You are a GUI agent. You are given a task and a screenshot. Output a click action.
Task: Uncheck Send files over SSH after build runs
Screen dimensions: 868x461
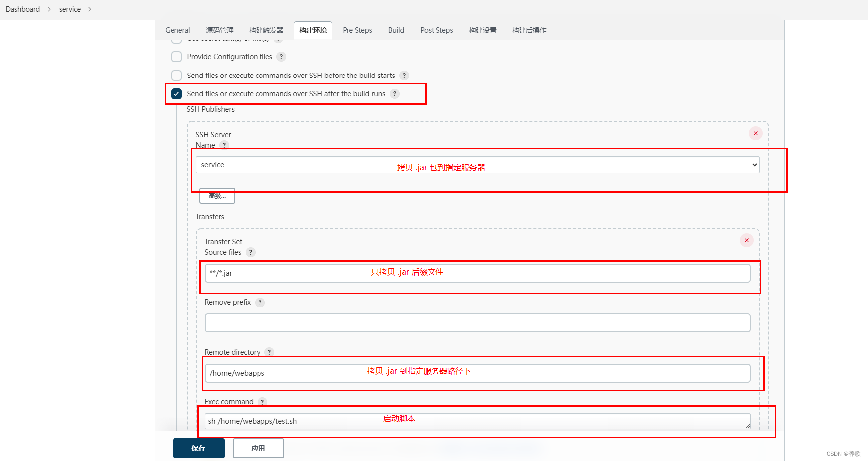(176, 94)
